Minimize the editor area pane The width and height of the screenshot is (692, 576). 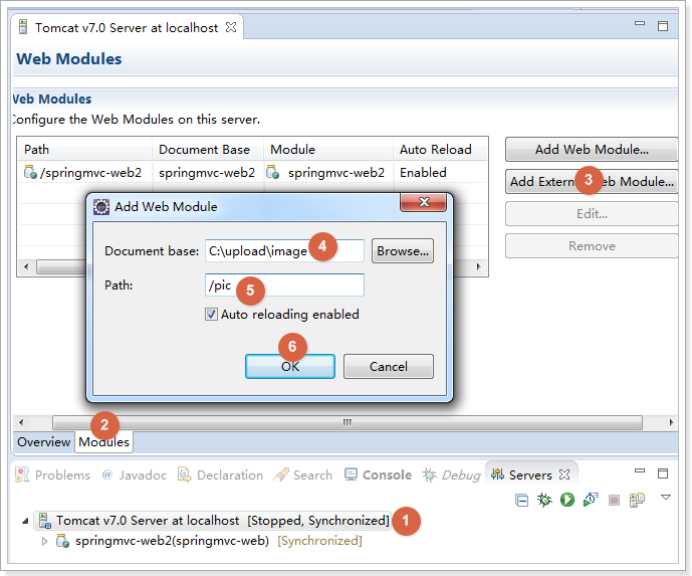[639, 23]
